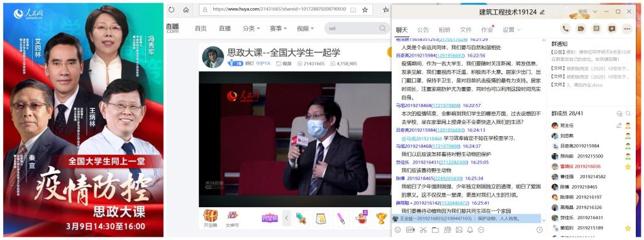Open the 分类 dropdown in Huya navigation
The height and width of the screenshot is (240, 644).
click(x=251, y=28)
